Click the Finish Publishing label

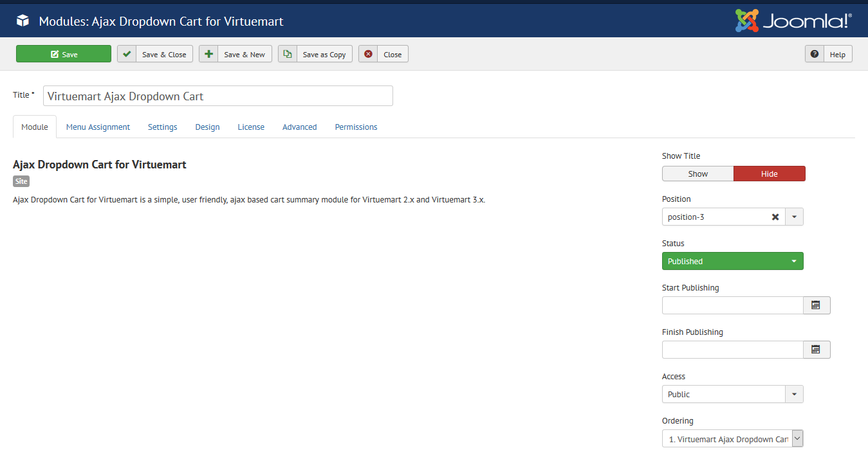coord(692,332)
